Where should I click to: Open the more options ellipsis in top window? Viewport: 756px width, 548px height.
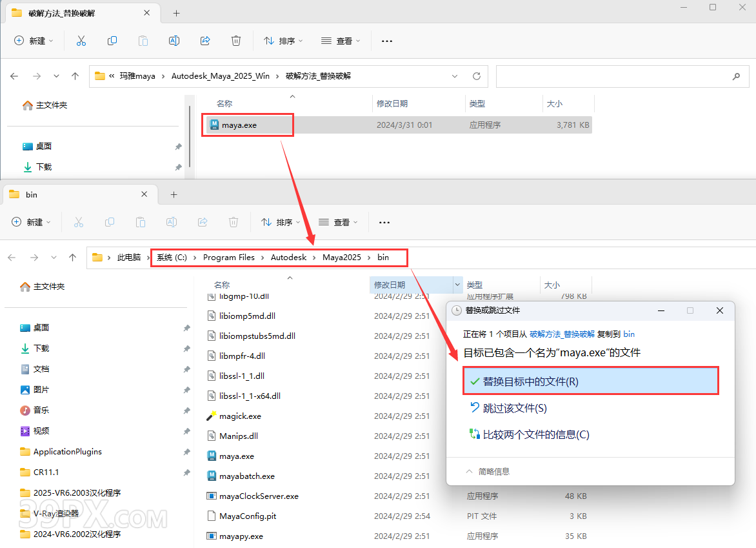coord(386,41)
